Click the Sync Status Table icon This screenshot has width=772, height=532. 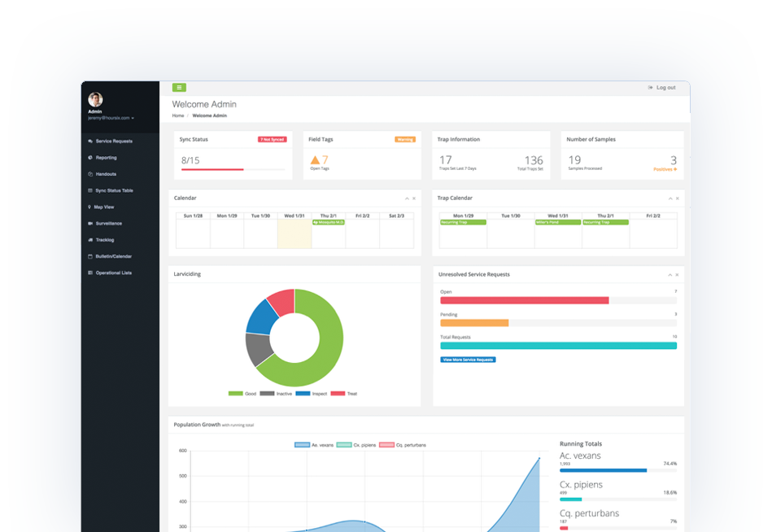[x=89, y=190]
